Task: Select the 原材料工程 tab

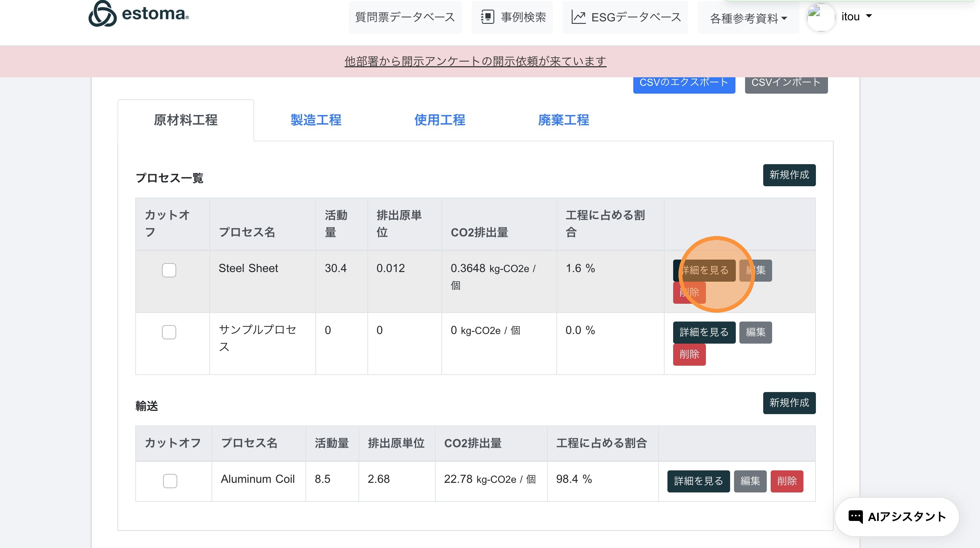Action: [186, 120]
